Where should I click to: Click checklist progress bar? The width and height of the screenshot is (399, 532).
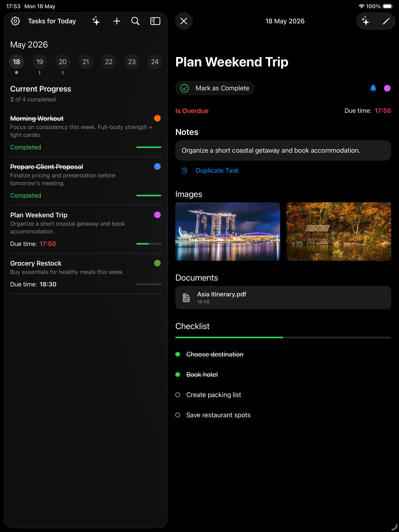pos(283,337)
